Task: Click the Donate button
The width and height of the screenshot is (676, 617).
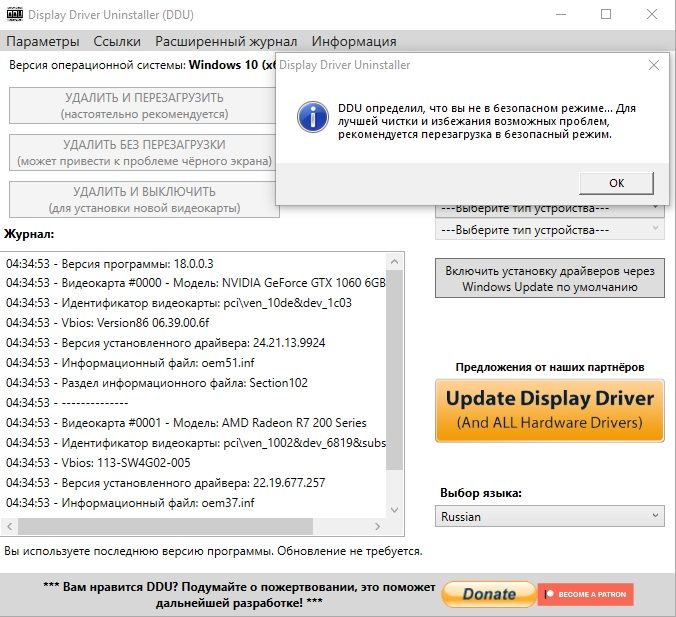Action: tap(489, 594)
